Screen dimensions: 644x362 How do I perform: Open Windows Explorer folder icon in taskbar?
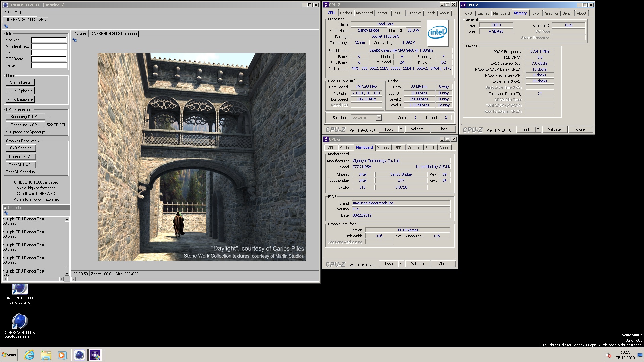pos(46,355)
